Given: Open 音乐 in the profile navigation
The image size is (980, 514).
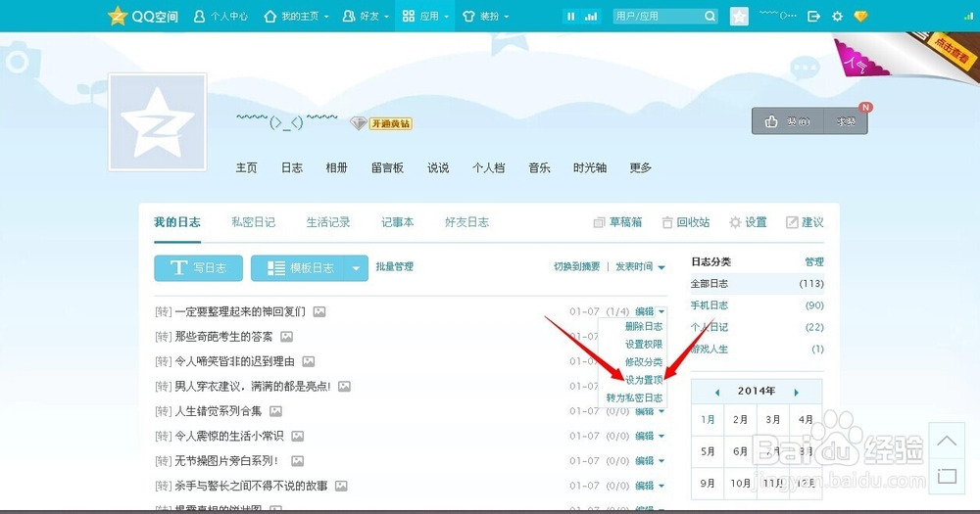Looking at the screenshot, I should (x=539, y=167).
